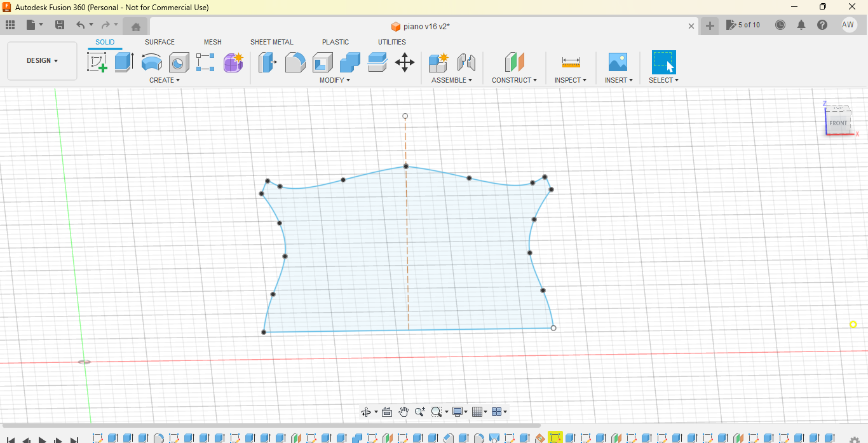Open the Create Form tool
868x443 pixels.
233,62
